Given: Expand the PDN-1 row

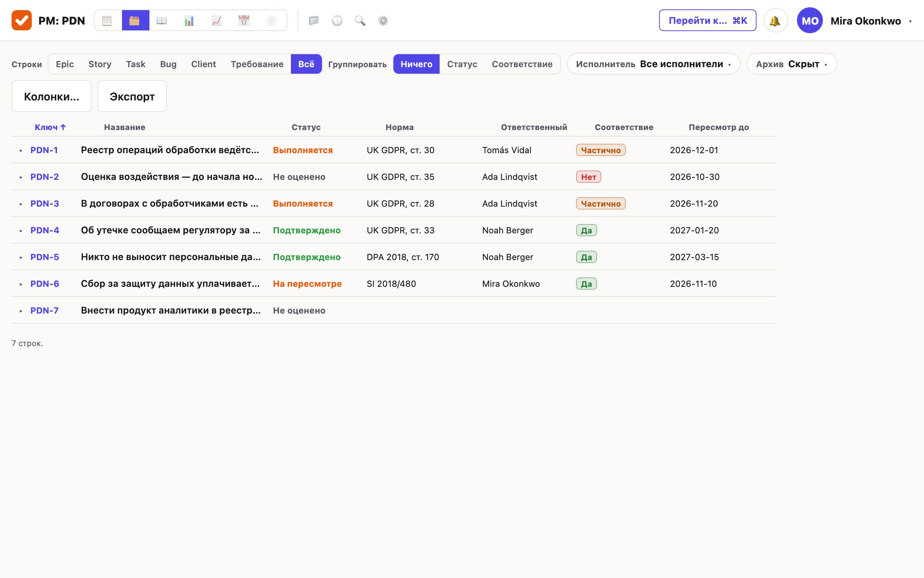Looking at the screenshot, I should coord(21,150).
